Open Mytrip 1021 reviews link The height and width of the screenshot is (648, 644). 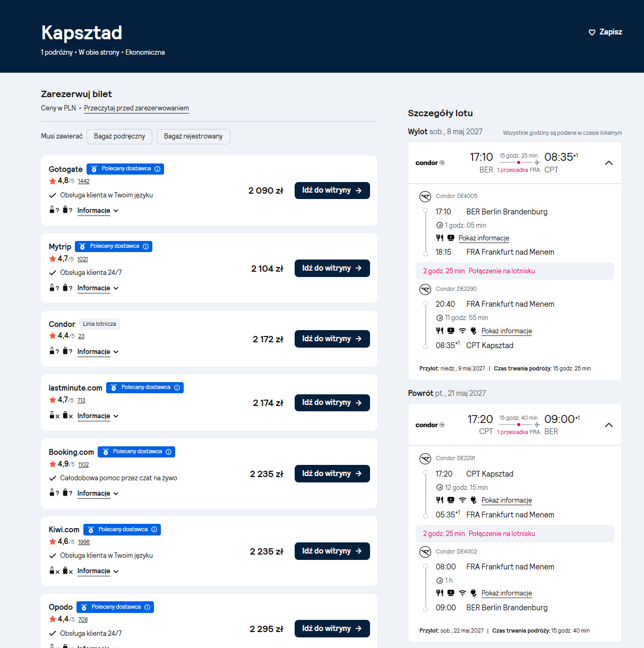(x=82, y=260)
